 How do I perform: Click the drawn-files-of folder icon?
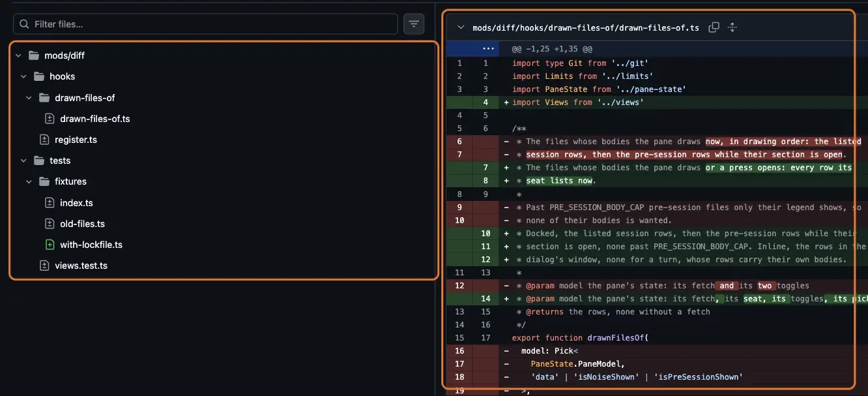(x=44, y=98)
